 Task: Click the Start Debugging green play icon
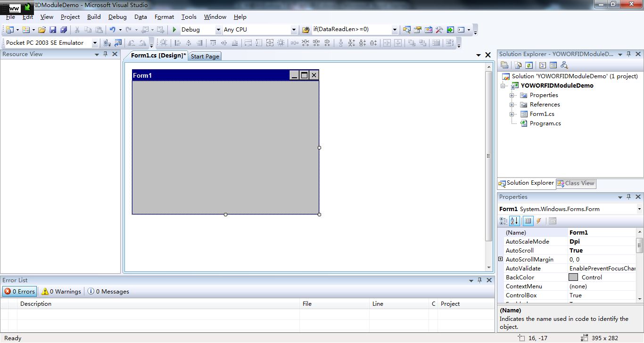[174, 30]
